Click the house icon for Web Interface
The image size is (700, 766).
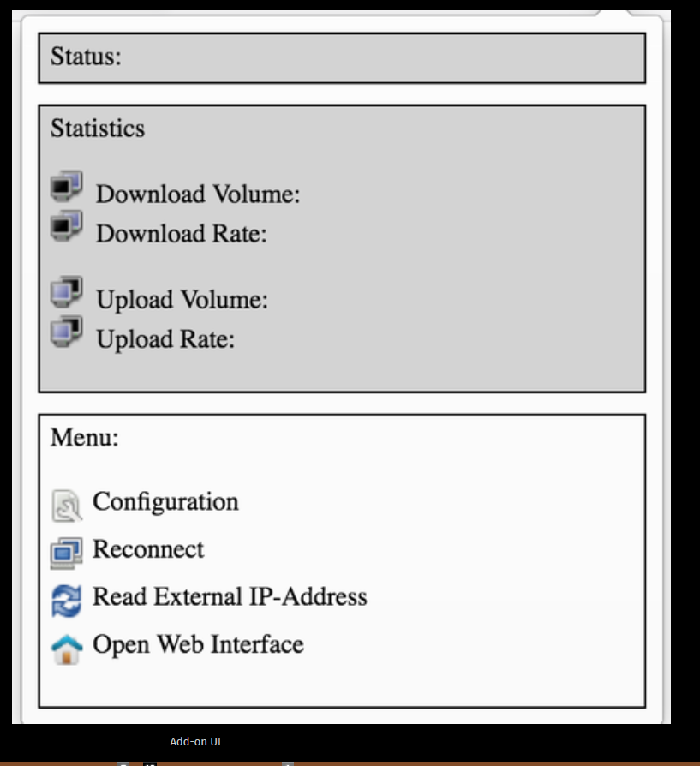click(67, 649)
